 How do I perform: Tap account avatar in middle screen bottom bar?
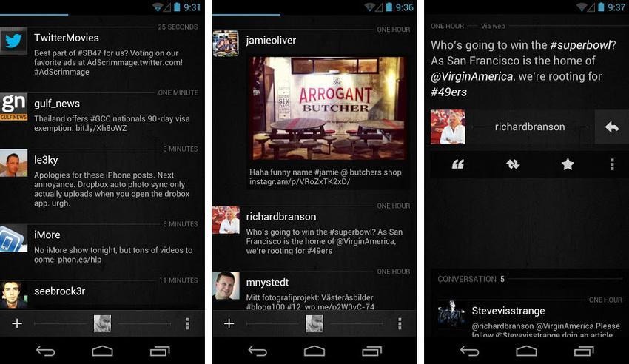314,323
